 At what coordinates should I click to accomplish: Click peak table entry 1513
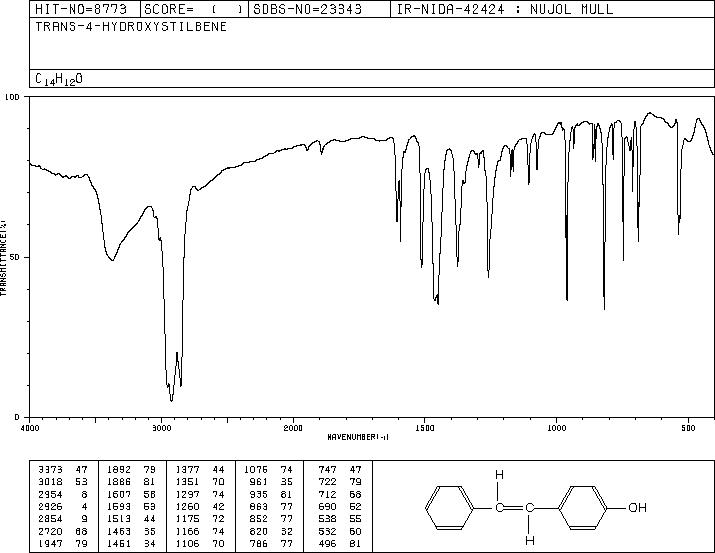119,519
